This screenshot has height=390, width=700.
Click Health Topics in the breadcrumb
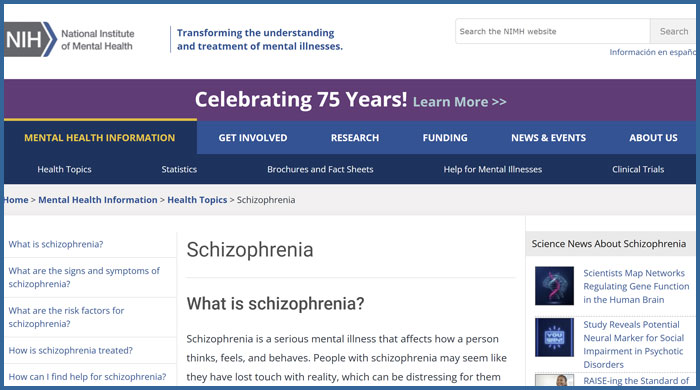197,200
